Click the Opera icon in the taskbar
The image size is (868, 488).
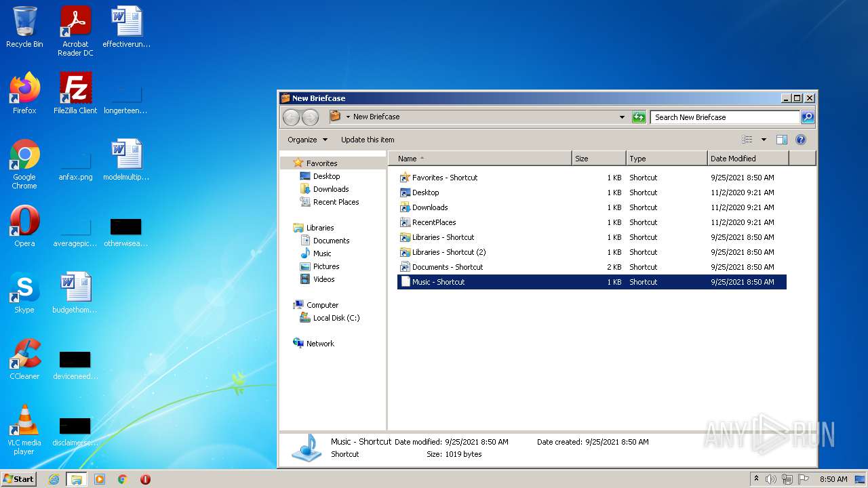click(145, 479)
